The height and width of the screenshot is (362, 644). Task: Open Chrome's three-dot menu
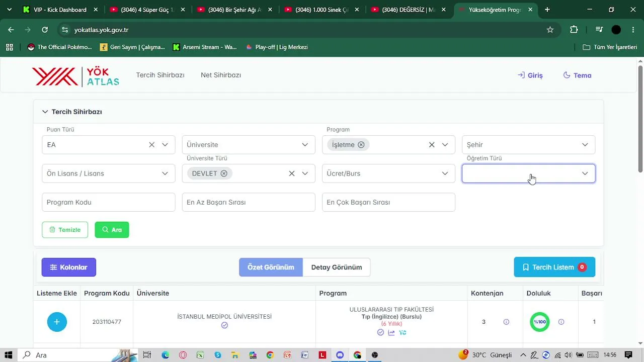(632, 30)
